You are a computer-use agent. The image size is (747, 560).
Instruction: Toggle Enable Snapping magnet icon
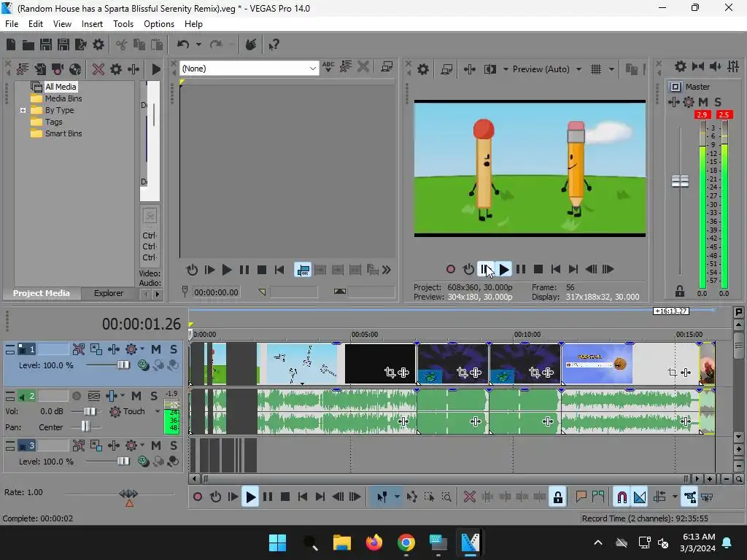click(622, 497)
